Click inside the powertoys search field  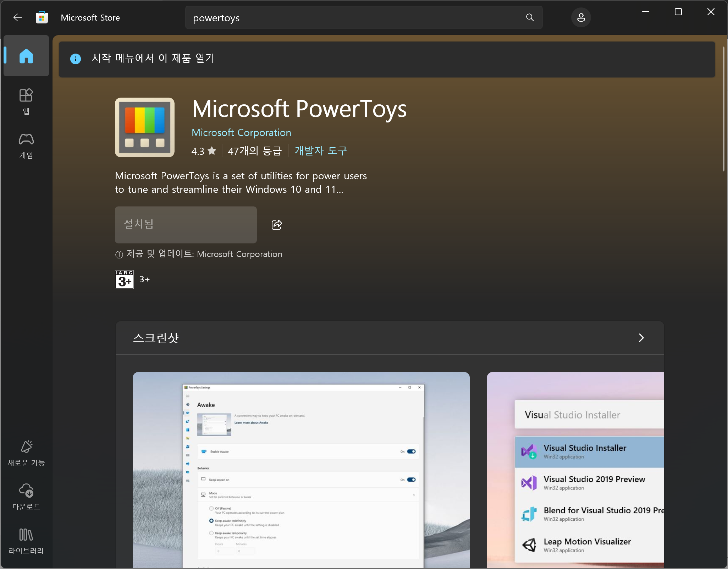[355, 18]
